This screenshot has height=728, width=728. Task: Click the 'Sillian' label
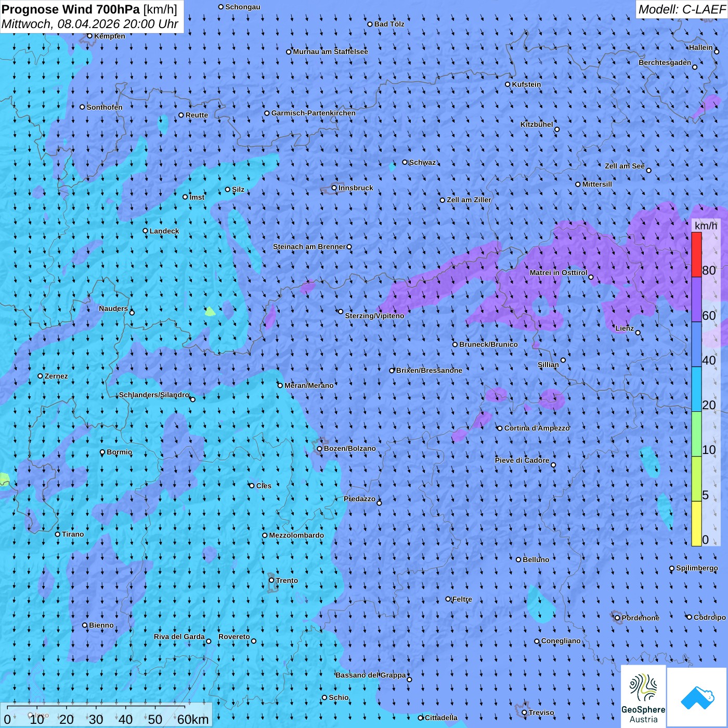point(548,365)
